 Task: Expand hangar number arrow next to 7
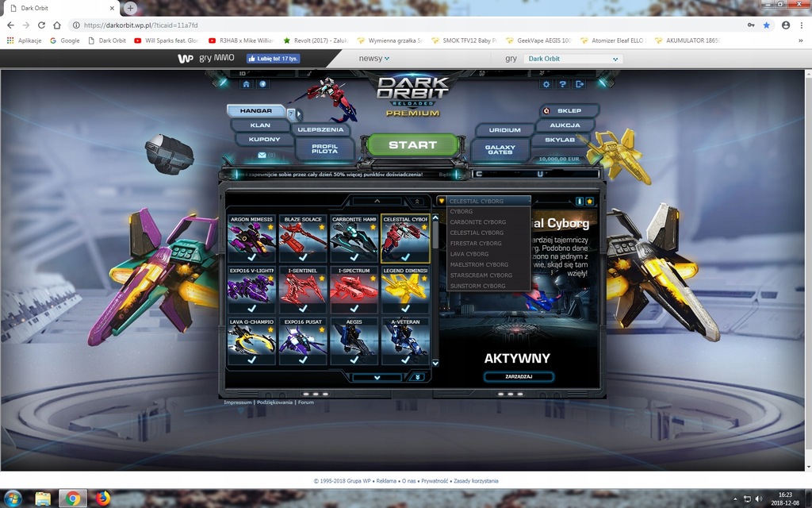(299, 114)
